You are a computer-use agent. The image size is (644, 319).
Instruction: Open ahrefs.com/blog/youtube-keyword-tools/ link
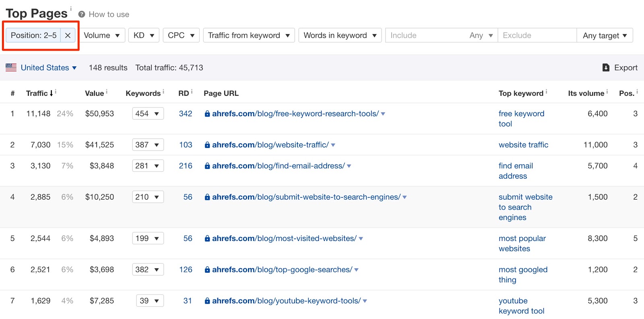tap(286, 301)
